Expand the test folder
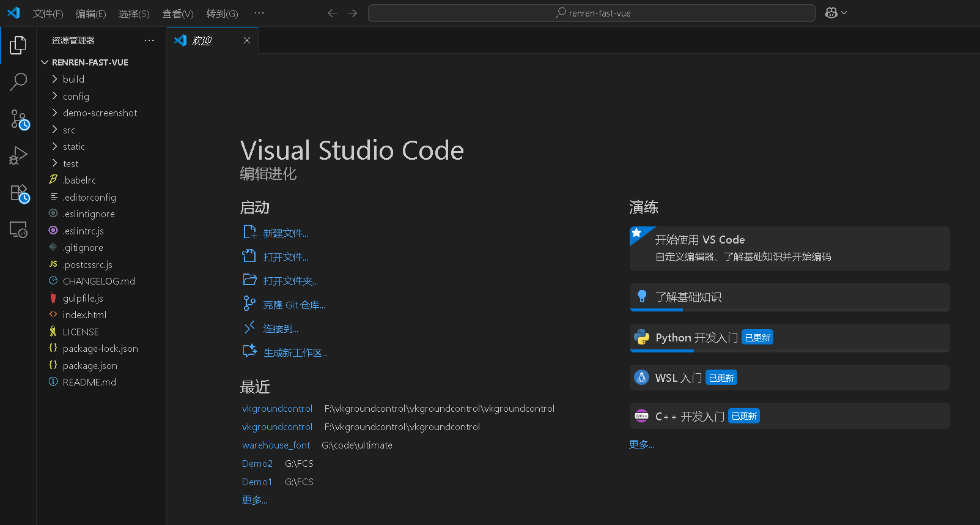This screenshot has width=980, height=525. (55, 163)
